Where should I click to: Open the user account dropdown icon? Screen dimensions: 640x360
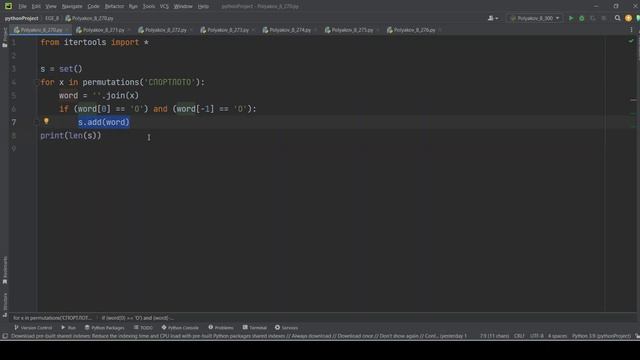tap(493, 18)
